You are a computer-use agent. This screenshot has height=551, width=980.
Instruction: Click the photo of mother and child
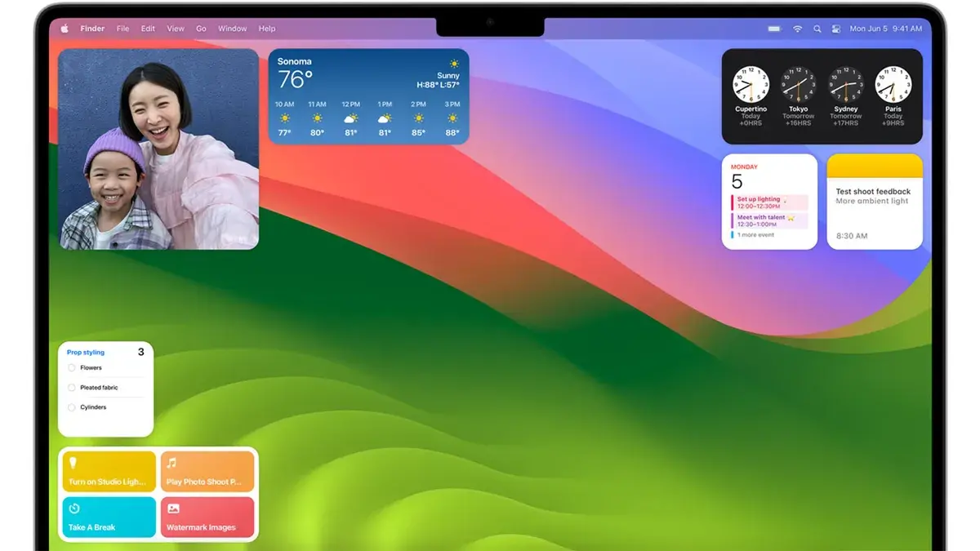(x=158, y=147)
